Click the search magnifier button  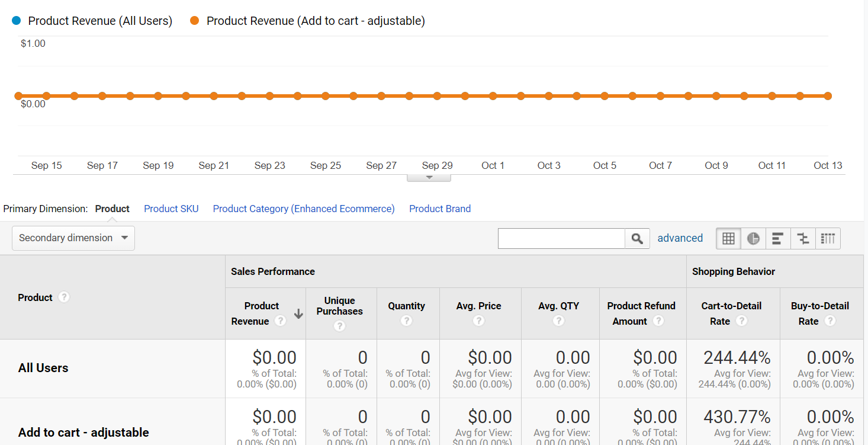click(x=637, y=238)
